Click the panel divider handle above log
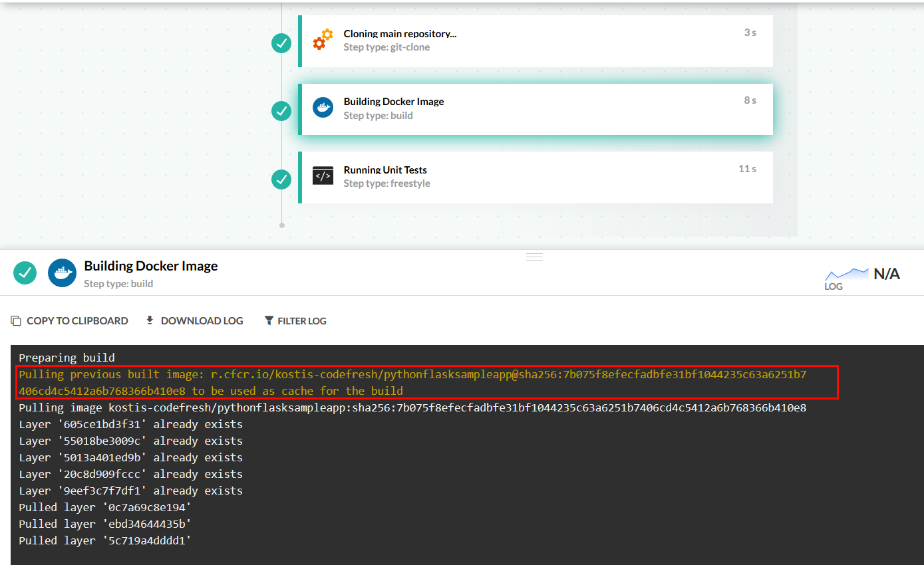The width and height of the screenshot is (924, 569). point(535,257)
